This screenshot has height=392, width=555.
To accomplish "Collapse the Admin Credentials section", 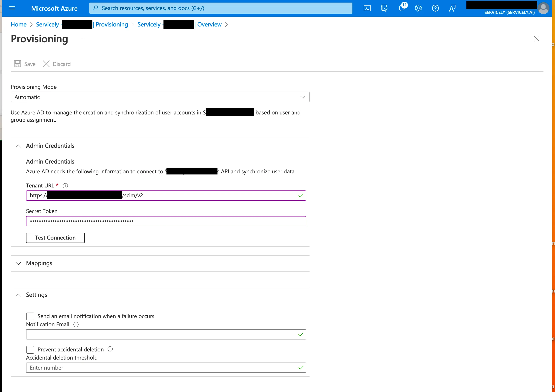I will tap(18, 146).
